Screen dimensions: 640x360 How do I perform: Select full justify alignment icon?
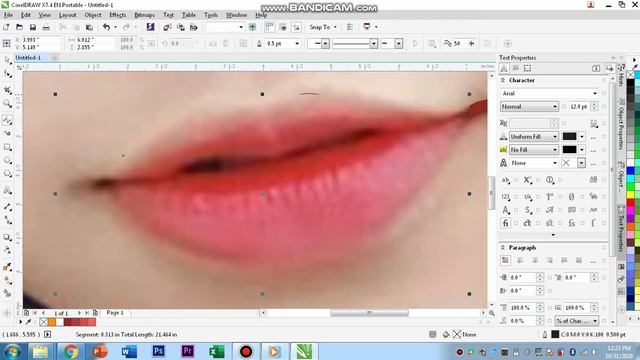pyautogui.click(x=564, y=260)
